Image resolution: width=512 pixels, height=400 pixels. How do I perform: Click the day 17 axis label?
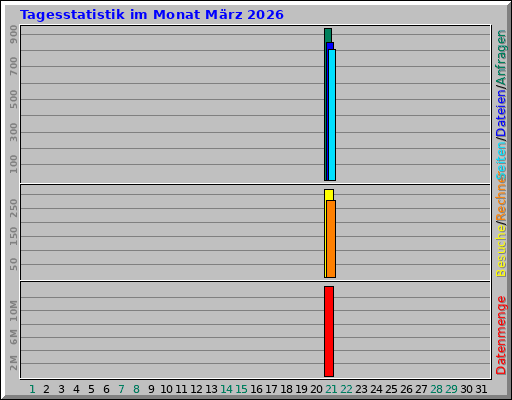tap(271, 389)
